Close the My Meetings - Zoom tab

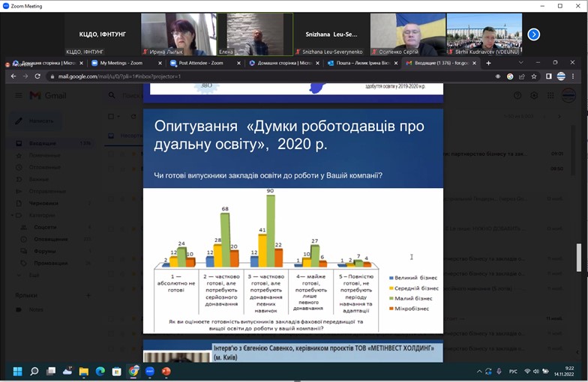160,63
